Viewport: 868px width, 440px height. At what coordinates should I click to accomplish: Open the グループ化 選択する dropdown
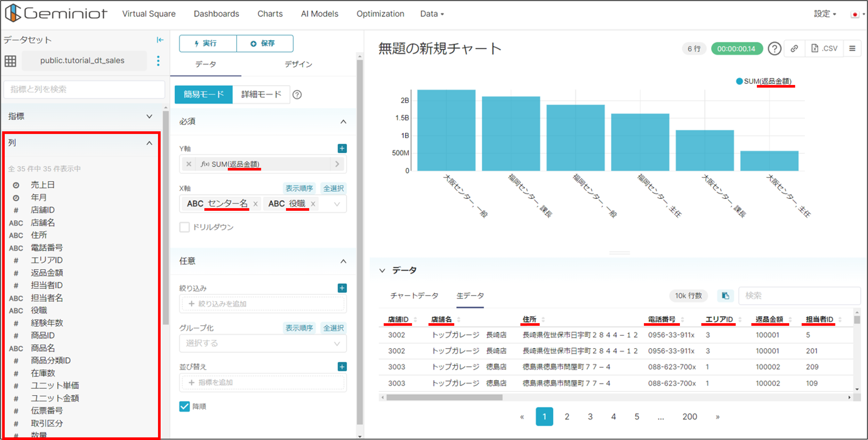pyautogui.click(x=263, y=344)
